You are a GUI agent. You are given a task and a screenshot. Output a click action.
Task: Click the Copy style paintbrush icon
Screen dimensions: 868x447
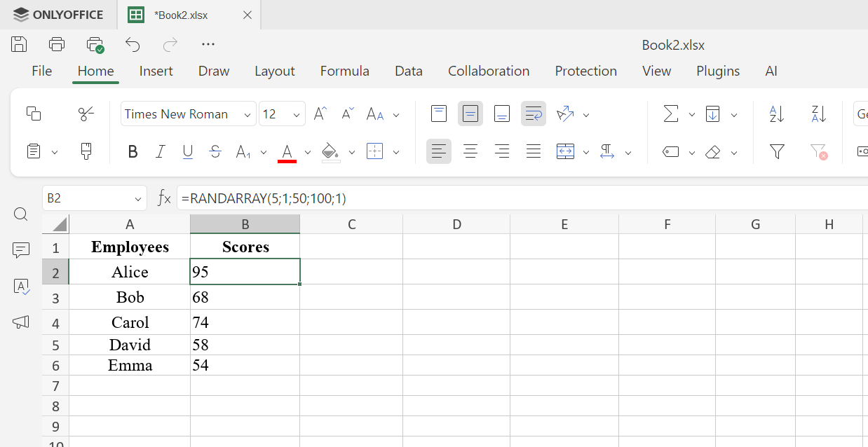click(86, 151)
